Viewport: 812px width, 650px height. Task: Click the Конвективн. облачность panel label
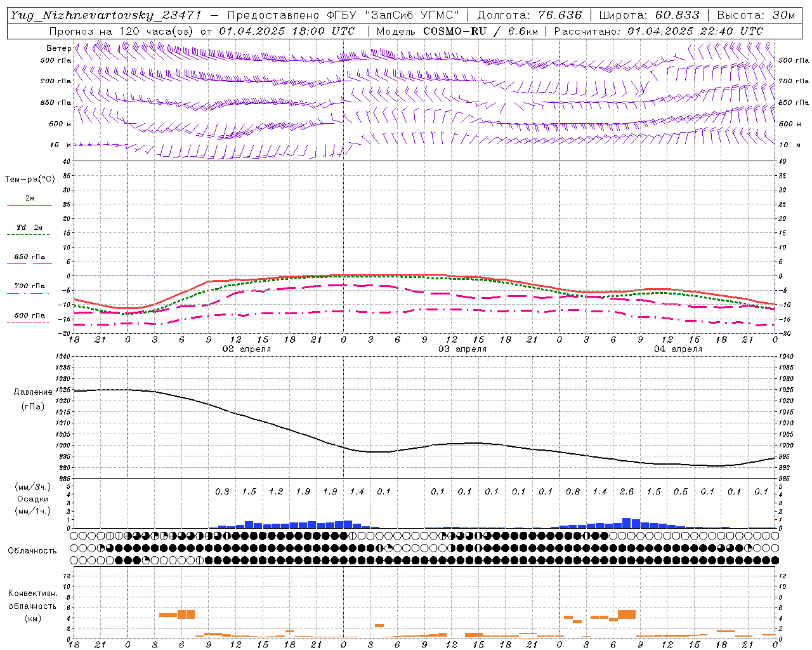[32, 600]
